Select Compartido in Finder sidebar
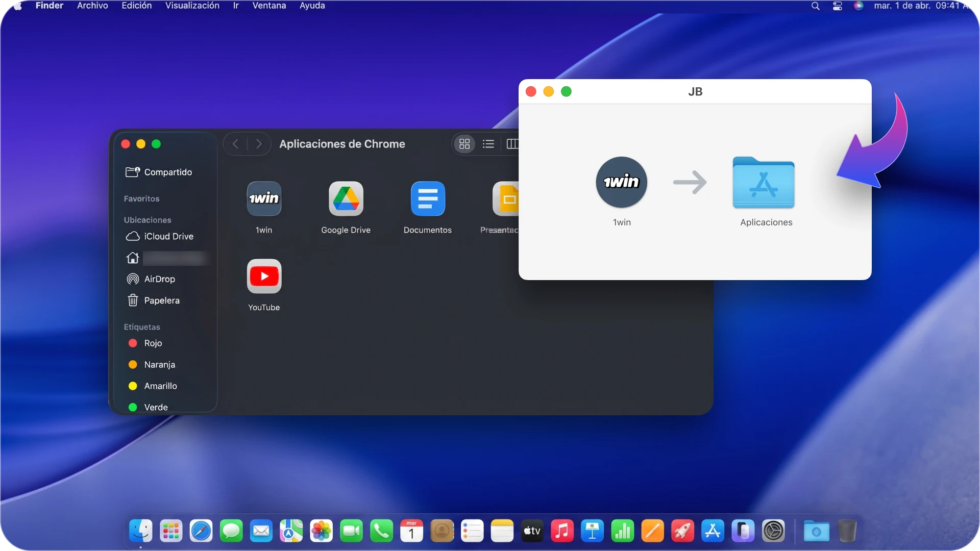980x551 pixels. pos(159,172)
